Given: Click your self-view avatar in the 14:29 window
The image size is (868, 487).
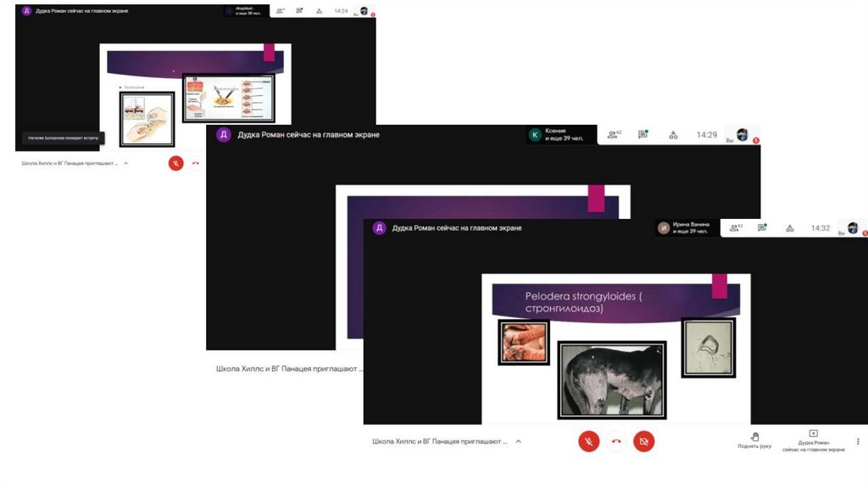Looking at the screenshot, I should [743, 135].
